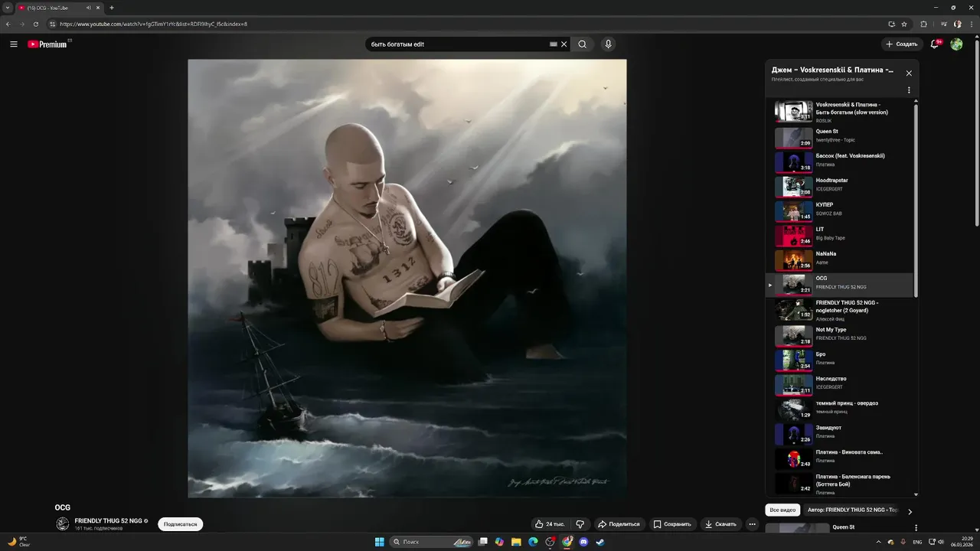980x551 pixels.
Task: Download video with Скачать button
Action: coord(720,524)
